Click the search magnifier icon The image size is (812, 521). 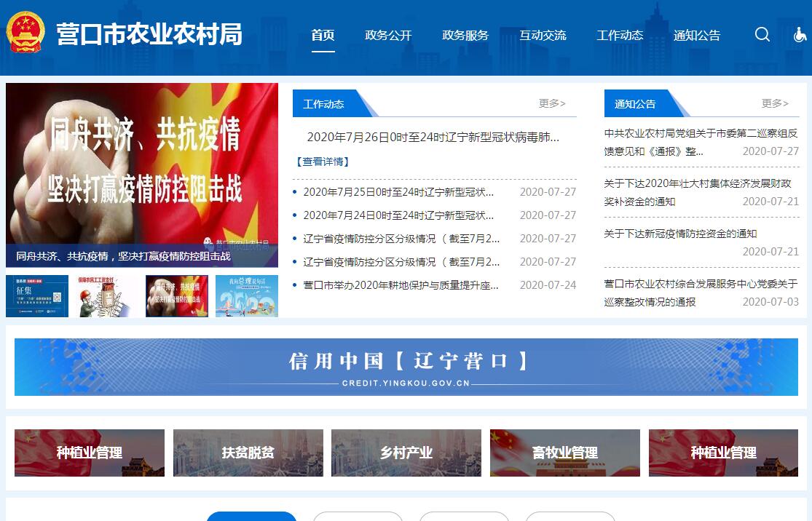[x=762, y=35]
